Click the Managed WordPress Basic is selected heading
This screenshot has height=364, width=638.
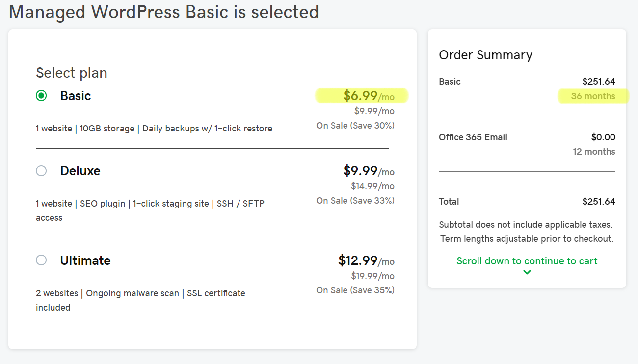[x=163, y=12]
